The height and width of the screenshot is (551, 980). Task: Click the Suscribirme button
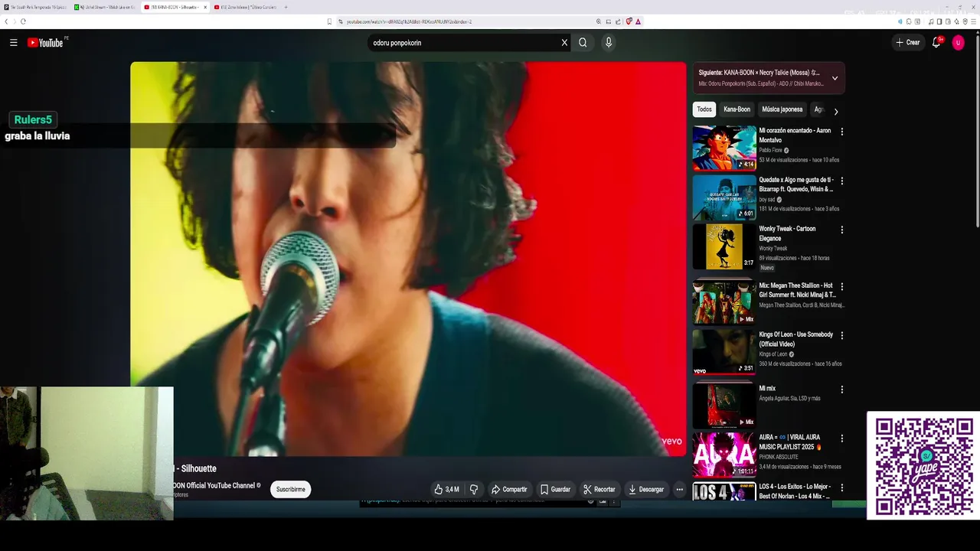[291, 489]
